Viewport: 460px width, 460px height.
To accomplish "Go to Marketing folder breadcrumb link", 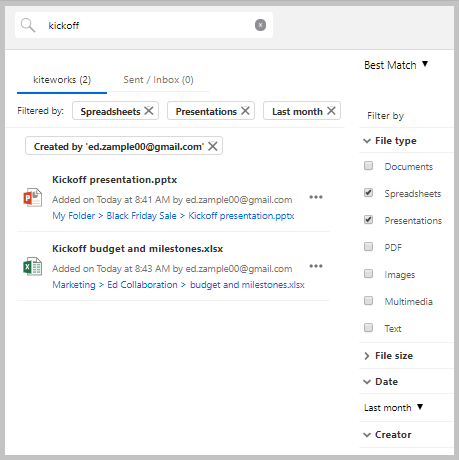I will click(74, 285).
